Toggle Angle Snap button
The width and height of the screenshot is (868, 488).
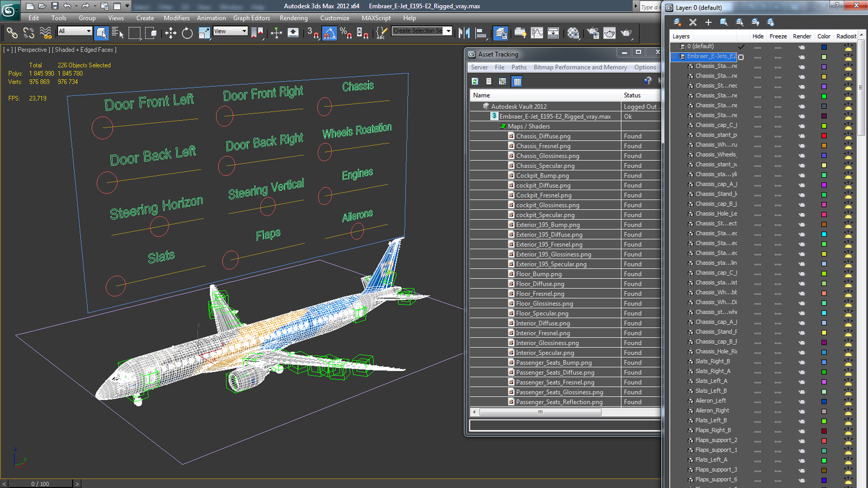tap(329, 33)
